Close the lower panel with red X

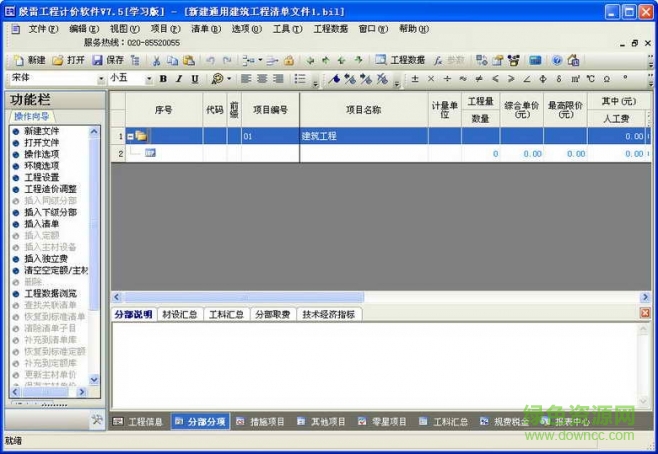(x=644, y=314)
